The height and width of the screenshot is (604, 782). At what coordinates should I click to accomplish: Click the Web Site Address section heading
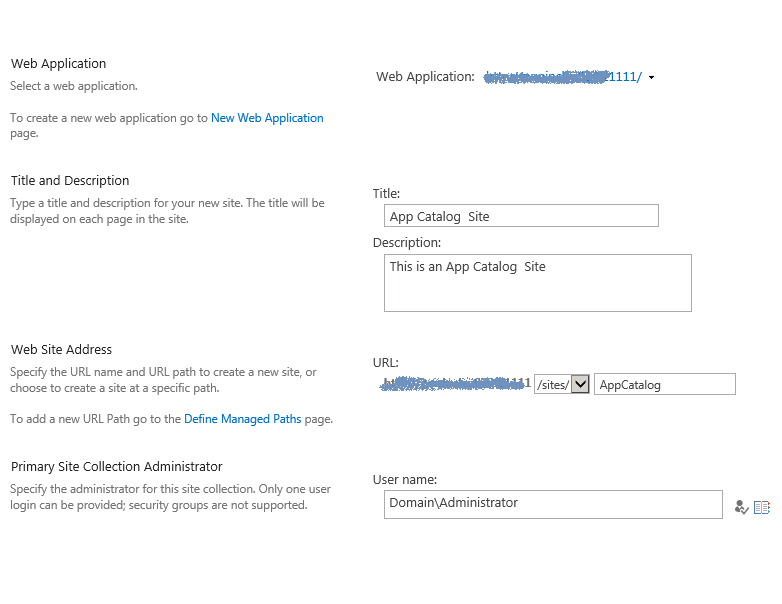(62, 350)
